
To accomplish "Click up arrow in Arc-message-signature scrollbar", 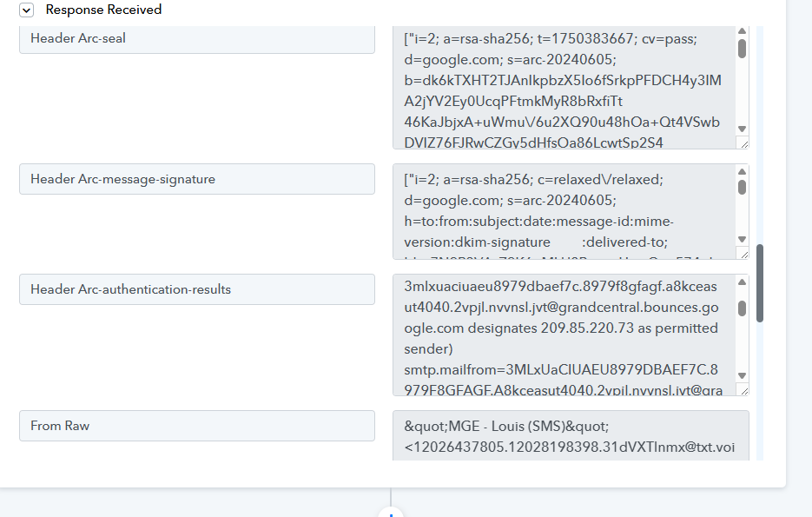I will point(742,172).
